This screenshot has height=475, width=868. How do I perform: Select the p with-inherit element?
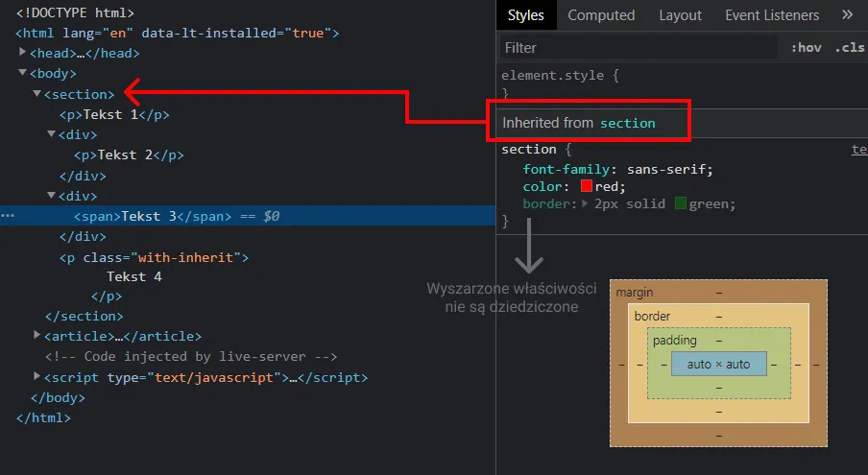pos(154,258)
